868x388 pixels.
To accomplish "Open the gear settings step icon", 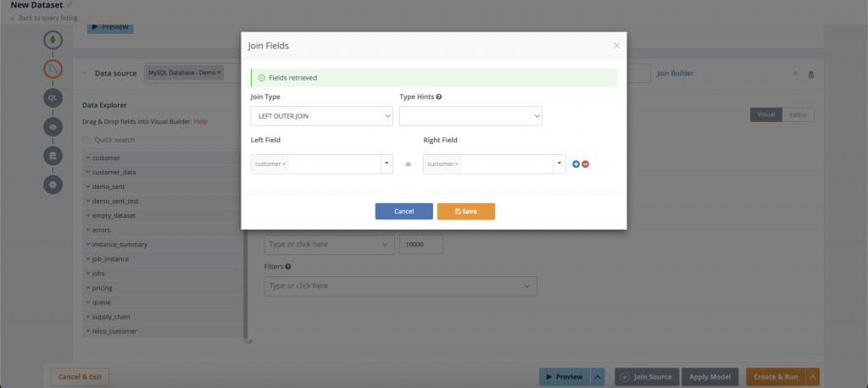I will point(53,185).
